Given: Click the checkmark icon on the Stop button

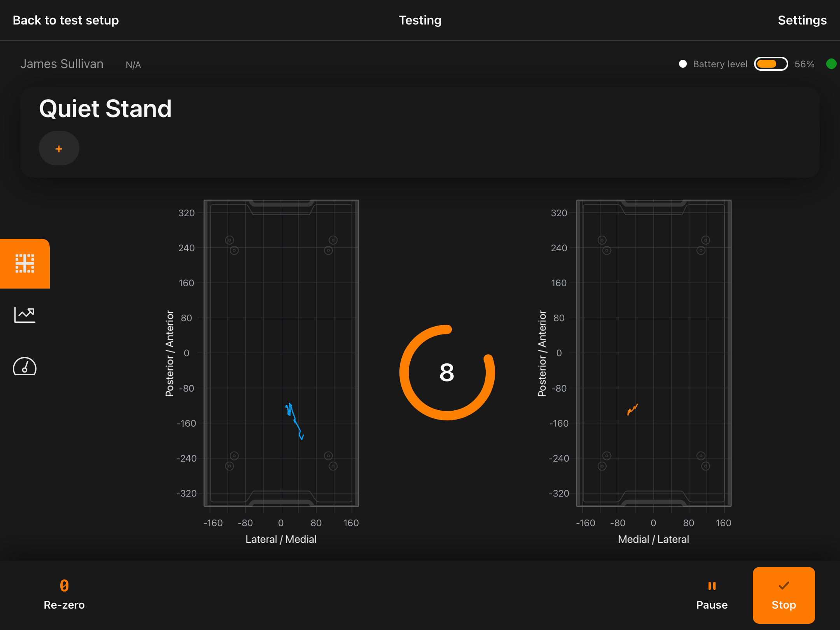Looking at the screenshot, I should tap(784, 585).
